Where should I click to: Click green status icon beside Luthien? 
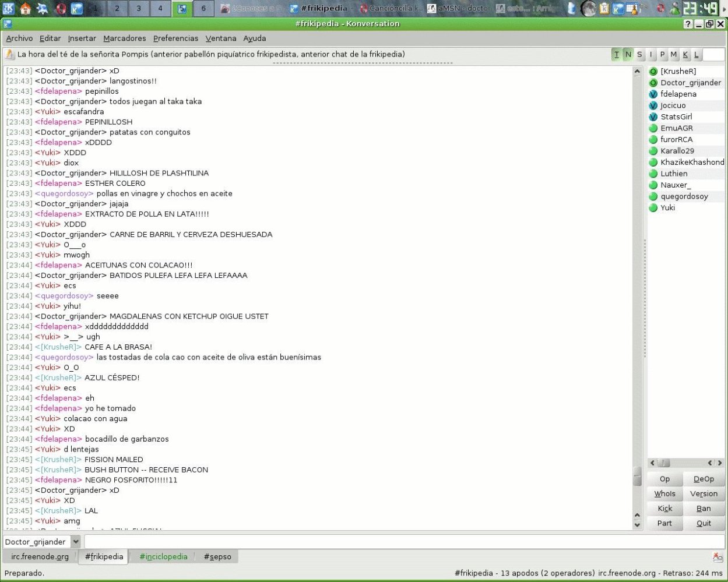click(653, 174)
